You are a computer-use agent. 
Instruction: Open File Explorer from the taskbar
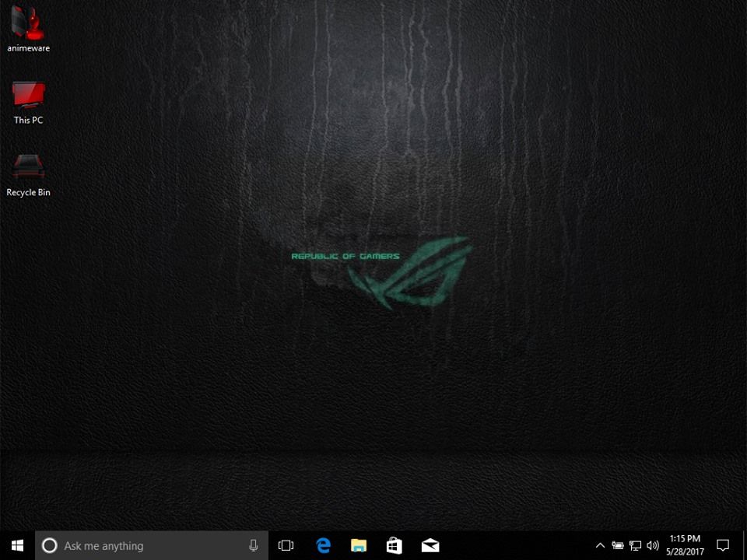pyautogui.click(x=359, y=545)
